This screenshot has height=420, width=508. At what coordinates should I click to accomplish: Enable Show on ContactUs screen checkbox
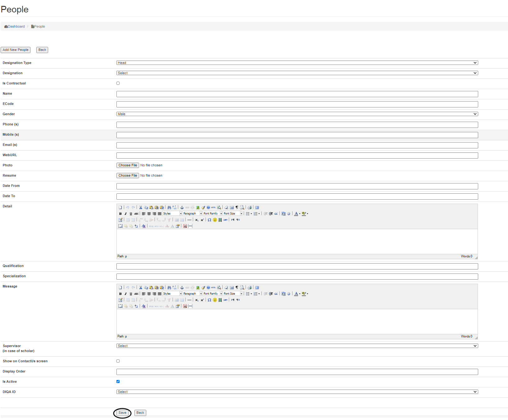(x=118, y=361)
